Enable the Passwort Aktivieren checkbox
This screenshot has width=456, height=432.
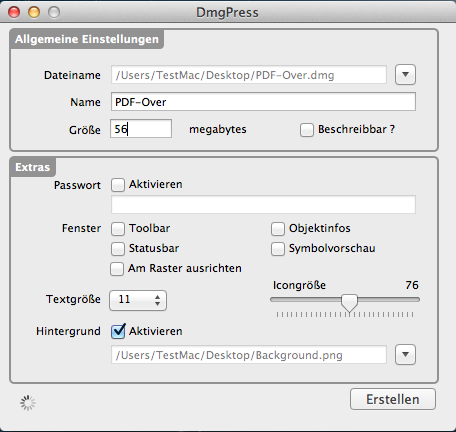(118, 185)
